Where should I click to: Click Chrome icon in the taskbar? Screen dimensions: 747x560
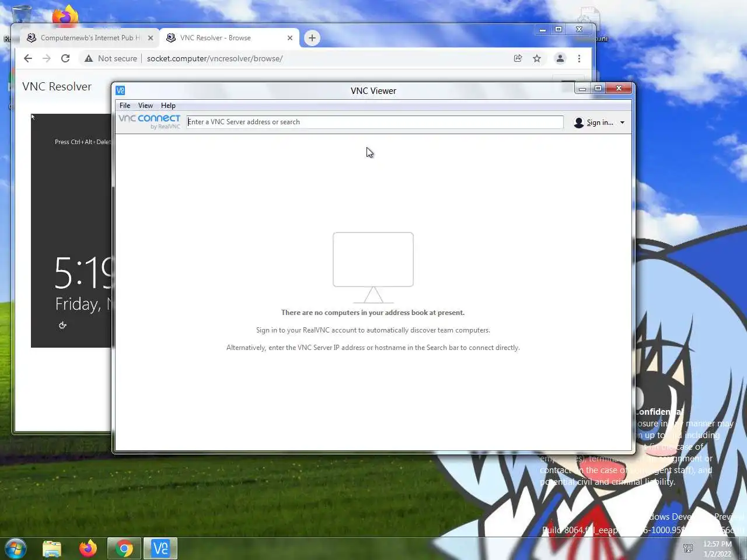pos(124,548)
